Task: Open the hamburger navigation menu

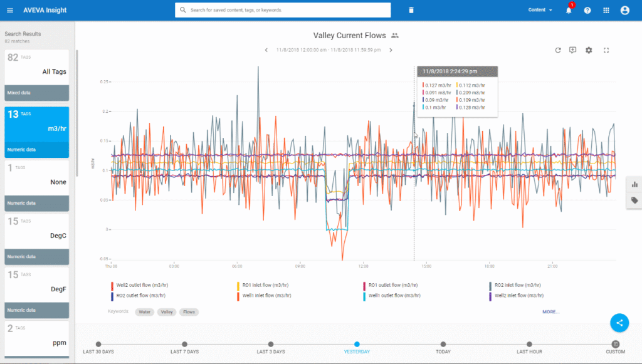Action: (9, 10)
